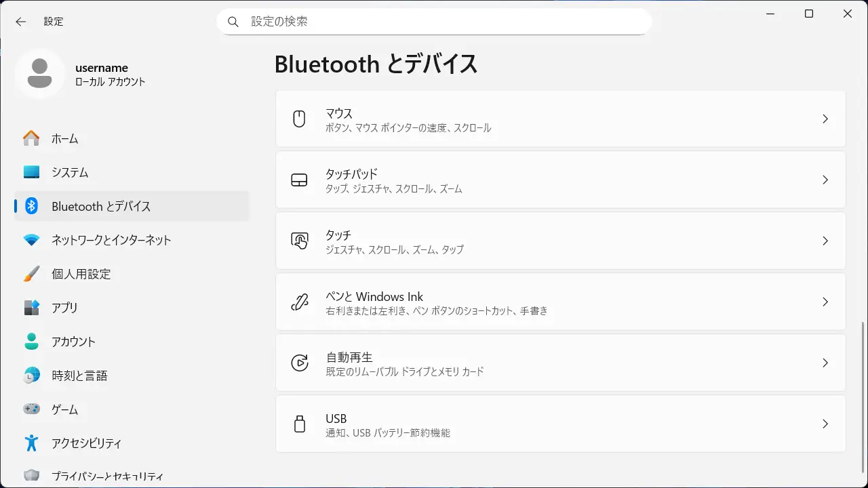Expand the USB settings chevron

click(x=825, y=424)
